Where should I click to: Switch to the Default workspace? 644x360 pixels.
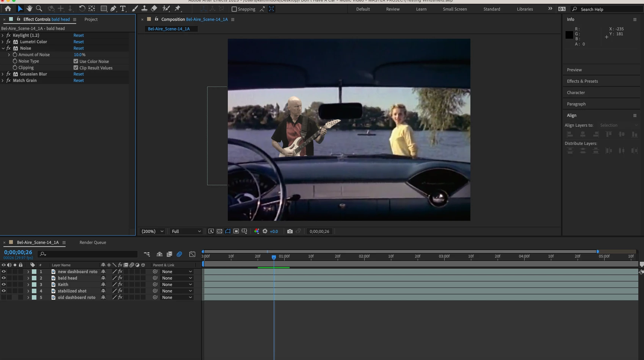pyautogui.click(x=363, y=9)
